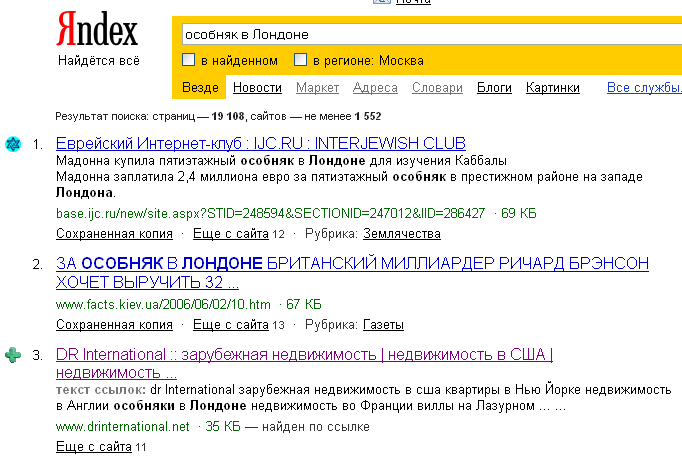Focus the search field containing 'особняк в Лондоне'
The image size is (682, 468).
(x=431, y=34)
